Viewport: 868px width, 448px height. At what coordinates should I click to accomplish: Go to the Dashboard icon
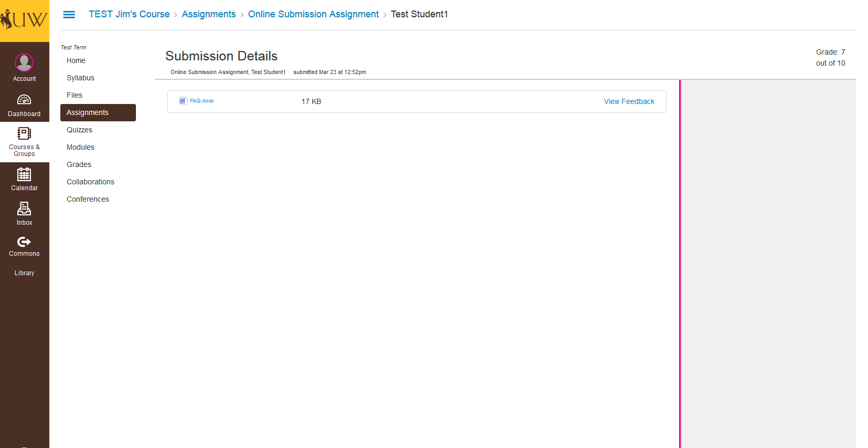pyautogui.click(x=24, y=100)
